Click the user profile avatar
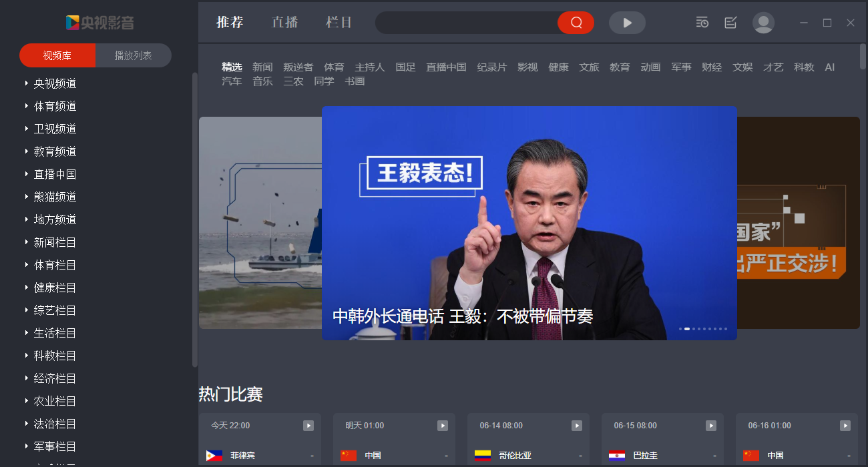 [763, 23]
